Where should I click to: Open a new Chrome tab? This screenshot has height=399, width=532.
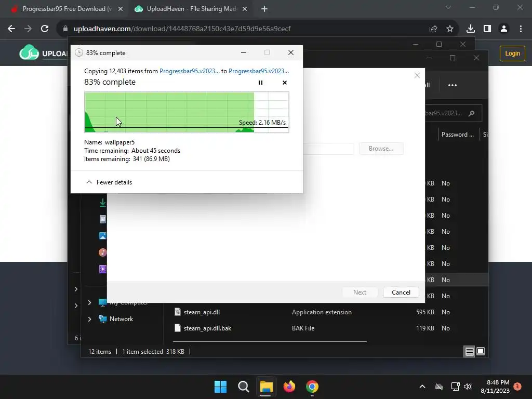264,9
